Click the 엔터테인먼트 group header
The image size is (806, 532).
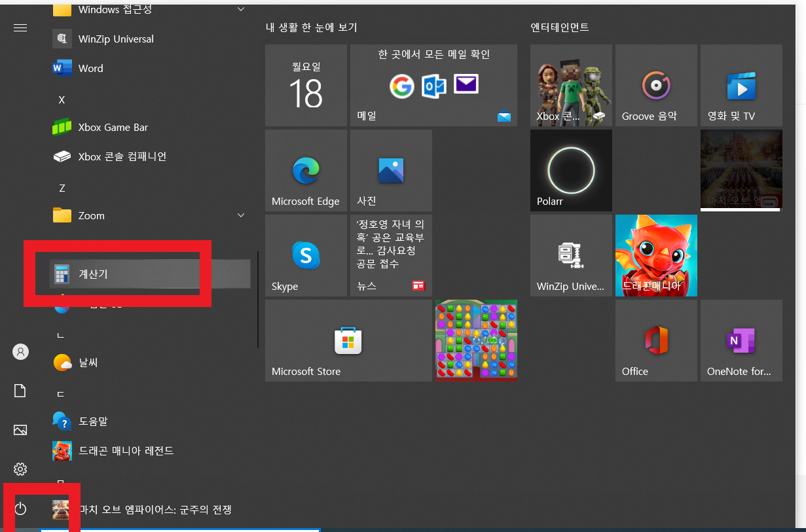click(x=560, y=27)
